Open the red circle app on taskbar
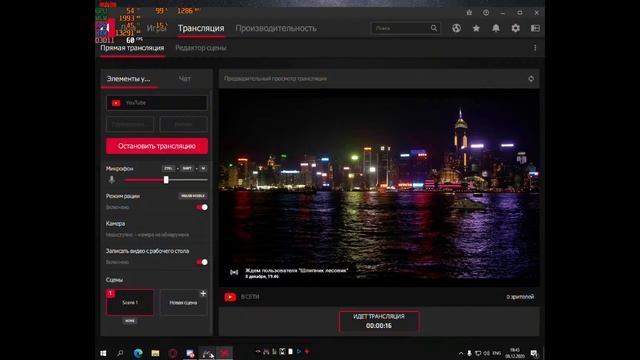 [172, 353]
